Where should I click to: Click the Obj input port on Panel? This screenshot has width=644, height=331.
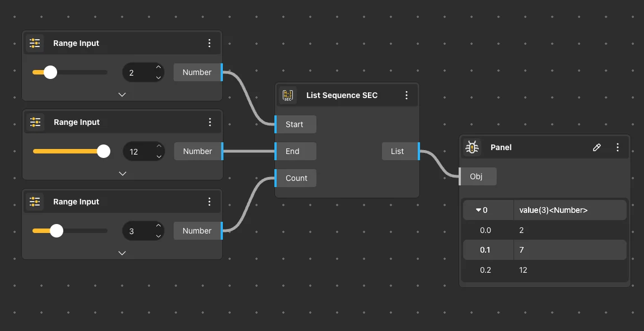(478, 176)
